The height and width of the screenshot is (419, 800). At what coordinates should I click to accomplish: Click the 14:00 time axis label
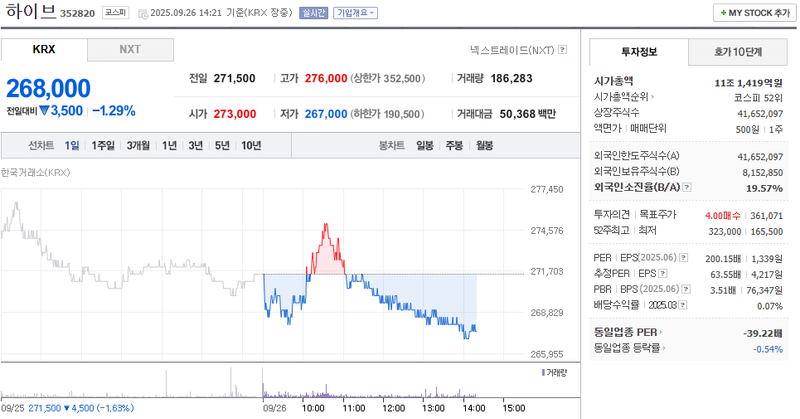click(x=474, y=408)
